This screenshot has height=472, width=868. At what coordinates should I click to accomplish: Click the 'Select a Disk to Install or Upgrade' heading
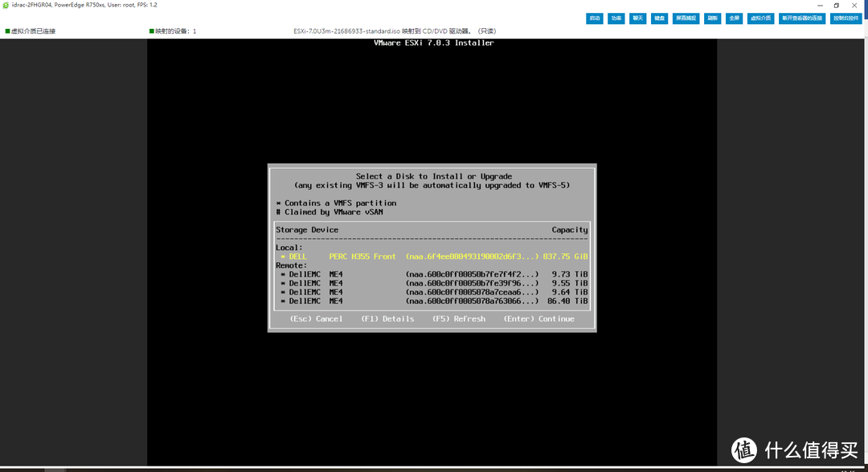(x=434, y=176)
